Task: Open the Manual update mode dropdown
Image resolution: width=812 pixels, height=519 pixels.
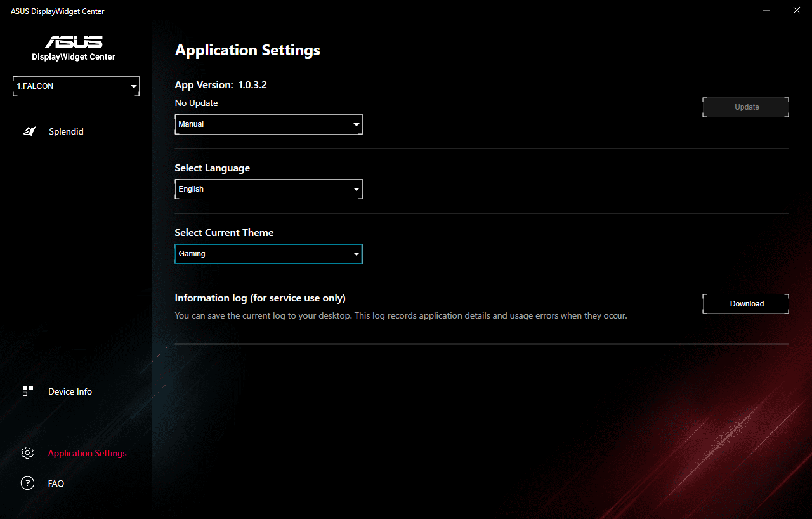Action: tap(268, 124)
